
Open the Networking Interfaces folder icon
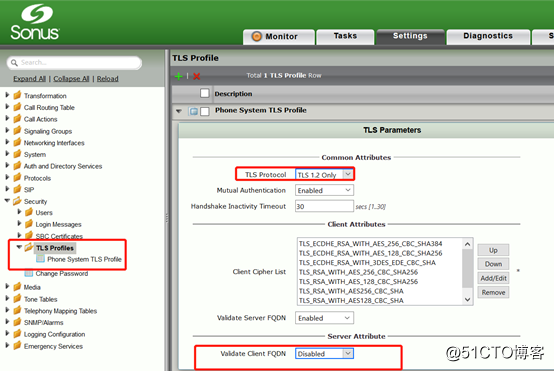point(17,142)
